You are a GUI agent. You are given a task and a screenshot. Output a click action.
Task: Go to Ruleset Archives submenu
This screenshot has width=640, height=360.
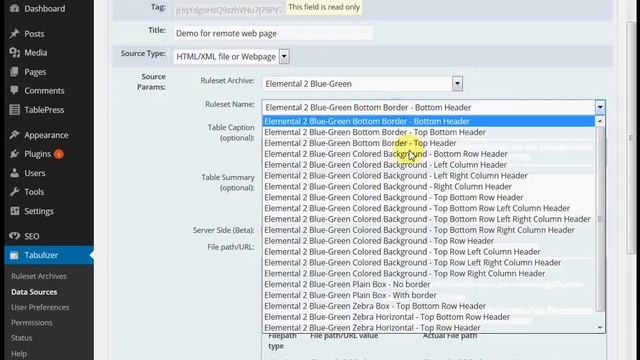[x=39, y=276]
